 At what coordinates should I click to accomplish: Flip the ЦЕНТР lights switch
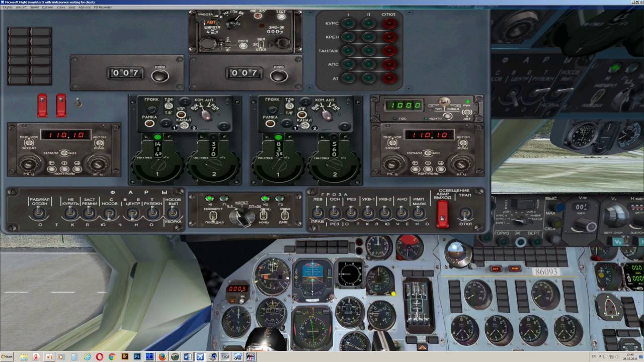(132, 213)
